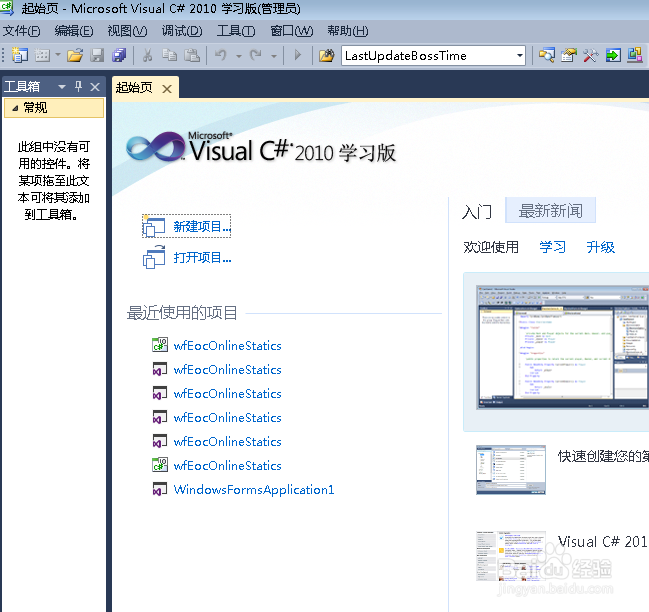Click the open project icon beside 打开项目

point(154,257)
